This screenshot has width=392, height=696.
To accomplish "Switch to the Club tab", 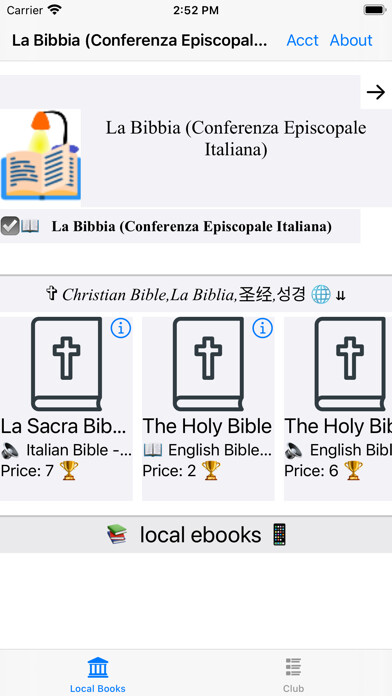I will point(293,675).
